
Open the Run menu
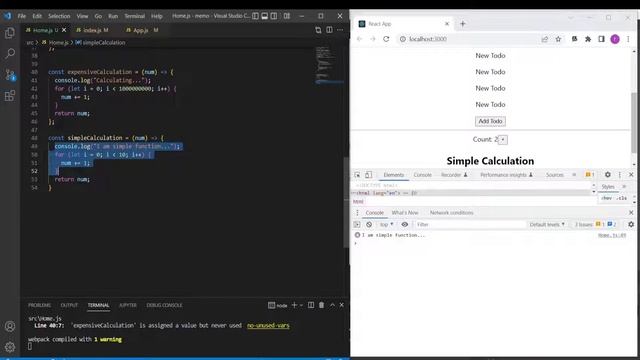coord(113,16)
